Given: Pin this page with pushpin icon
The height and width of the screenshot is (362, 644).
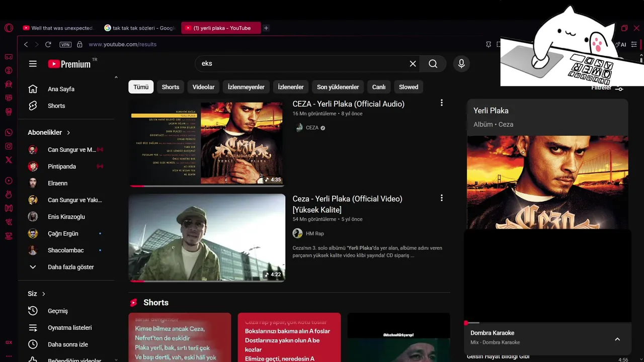Looking at the screenshot, I should [488, 44].
